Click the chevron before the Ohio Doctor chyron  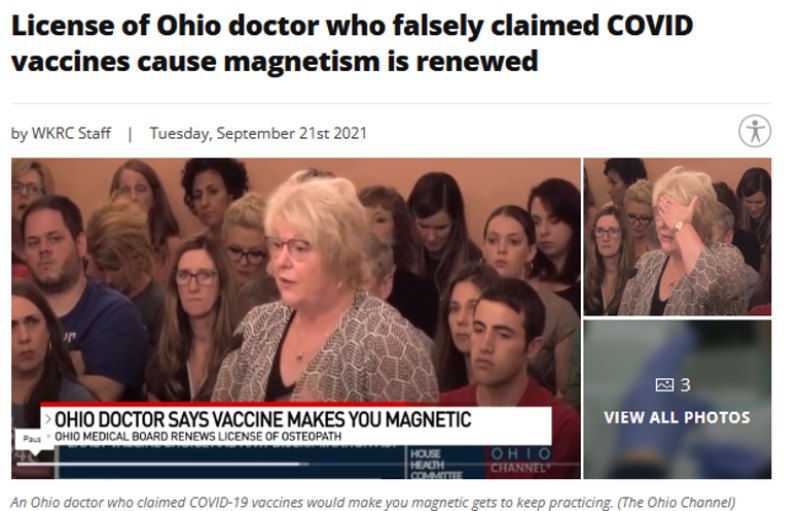coord(48,419)
